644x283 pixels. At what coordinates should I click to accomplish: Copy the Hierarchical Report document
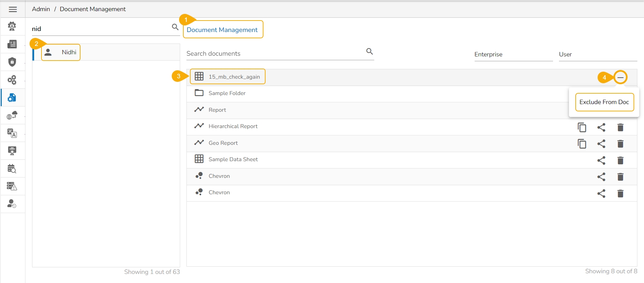tap(582, 127)
